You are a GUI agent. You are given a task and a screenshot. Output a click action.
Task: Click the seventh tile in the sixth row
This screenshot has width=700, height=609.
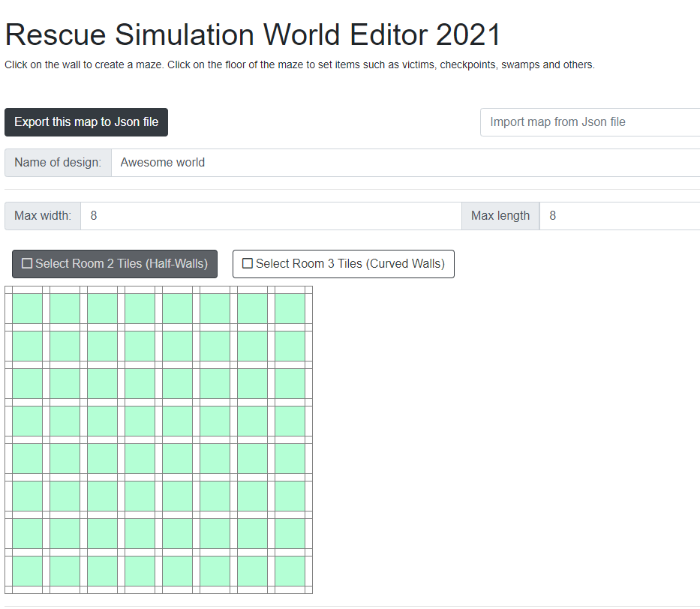click(252, 496)
